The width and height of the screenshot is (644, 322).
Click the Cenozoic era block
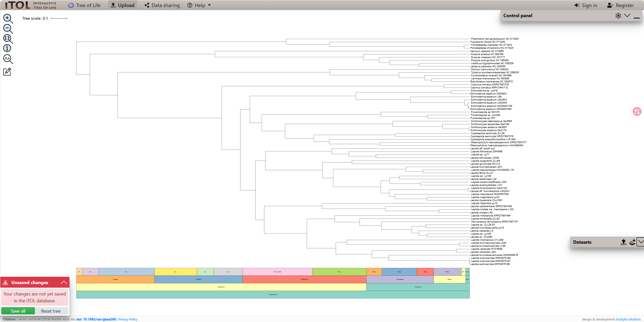point(418,287)
